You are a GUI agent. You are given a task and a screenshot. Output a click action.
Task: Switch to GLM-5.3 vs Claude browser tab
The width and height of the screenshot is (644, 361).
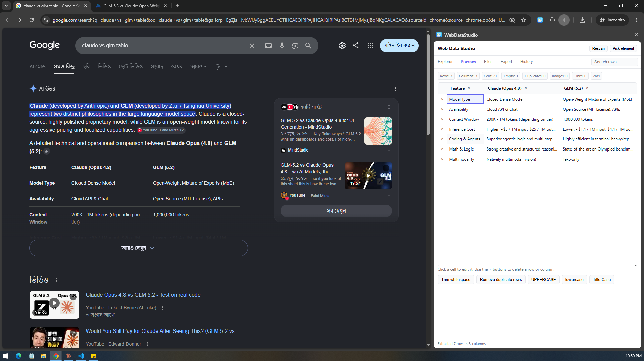click(131, 6)
